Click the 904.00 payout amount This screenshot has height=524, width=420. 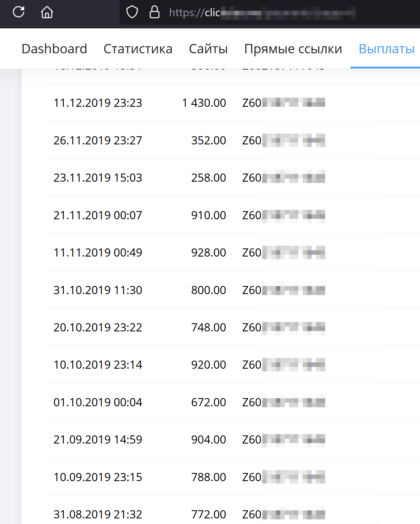208,440
